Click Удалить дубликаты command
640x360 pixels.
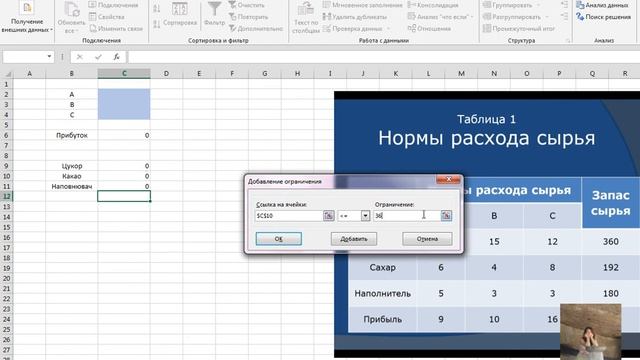[x=355, y=17]
